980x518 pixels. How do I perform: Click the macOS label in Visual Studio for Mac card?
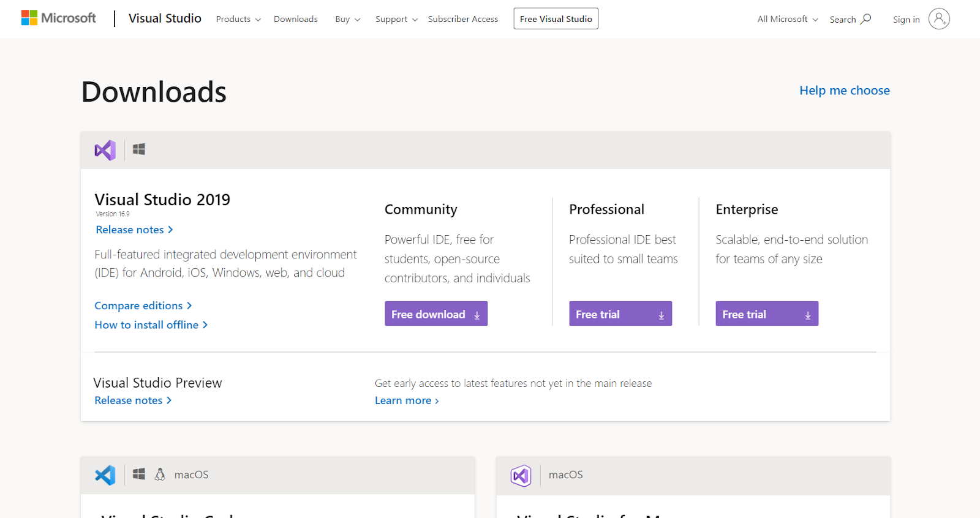click(x=566, y=475)
